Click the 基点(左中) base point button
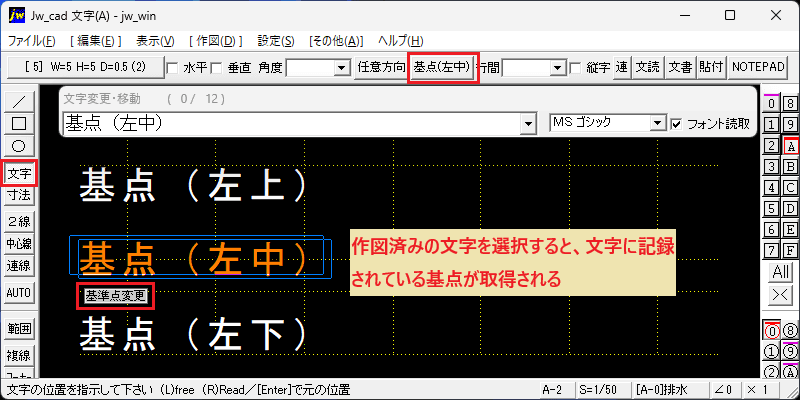 (x=442, y=67)
